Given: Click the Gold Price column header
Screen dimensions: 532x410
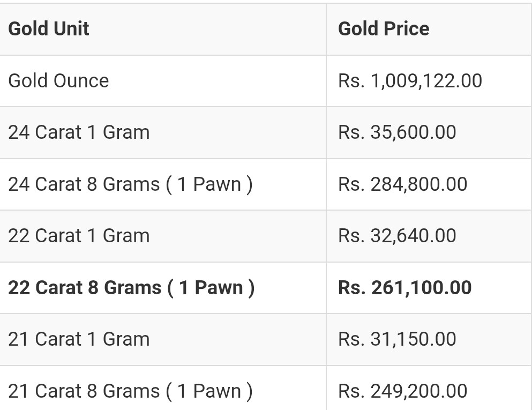Looking at the screenshot, I should pos(384,28).
